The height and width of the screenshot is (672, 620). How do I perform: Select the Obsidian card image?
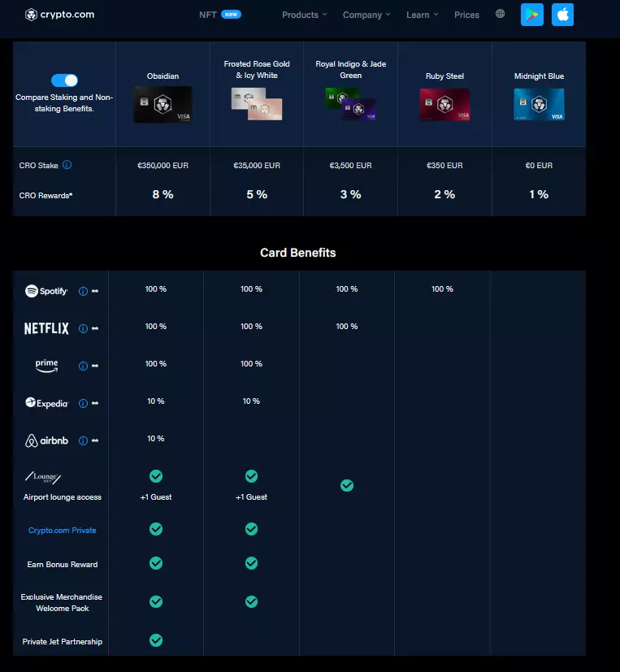(163, 105)
